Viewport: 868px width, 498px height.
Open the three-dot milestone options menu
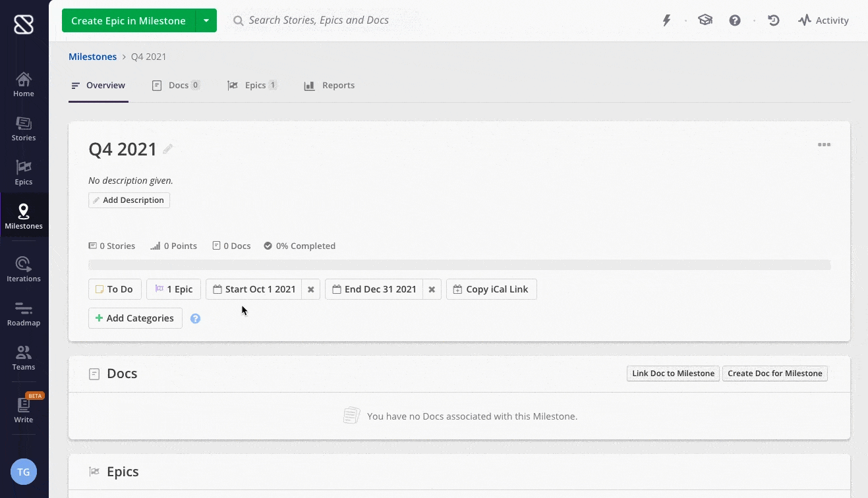(x=824, y=145)
